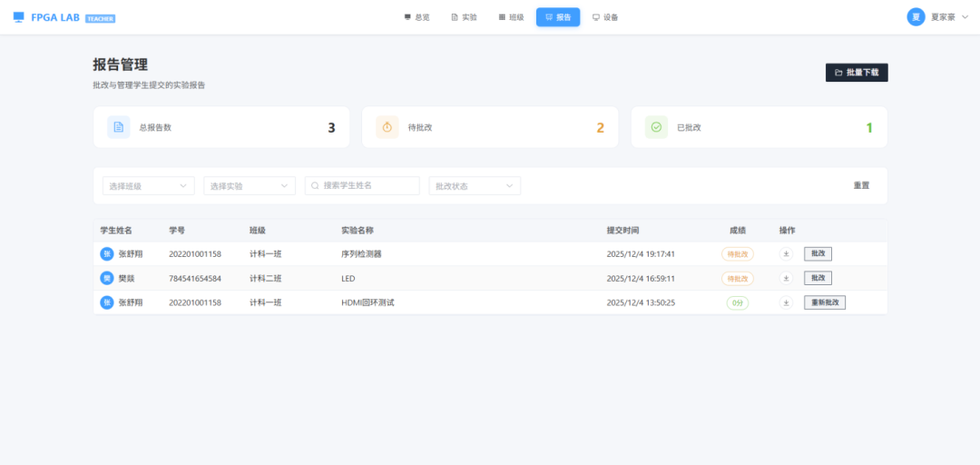Navigate to the 设备 tab
Screen dimensions: 980x465
click(x=605, y=17)
